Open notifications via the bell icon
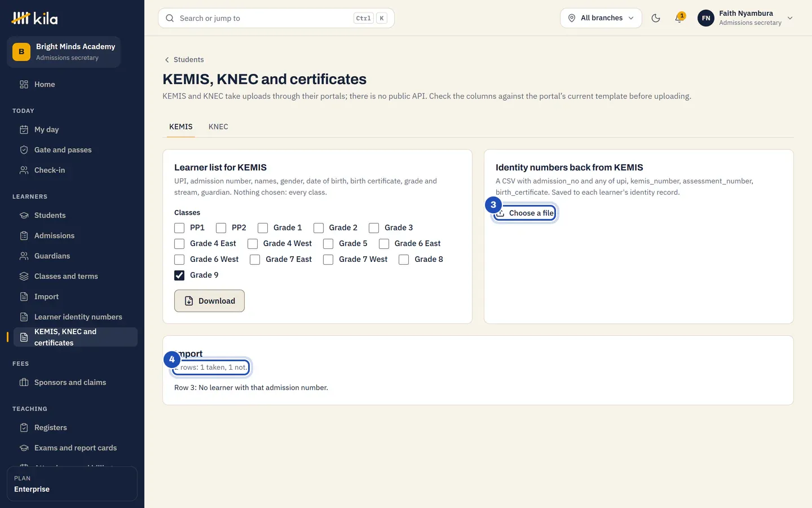 [x=679, y=18]
